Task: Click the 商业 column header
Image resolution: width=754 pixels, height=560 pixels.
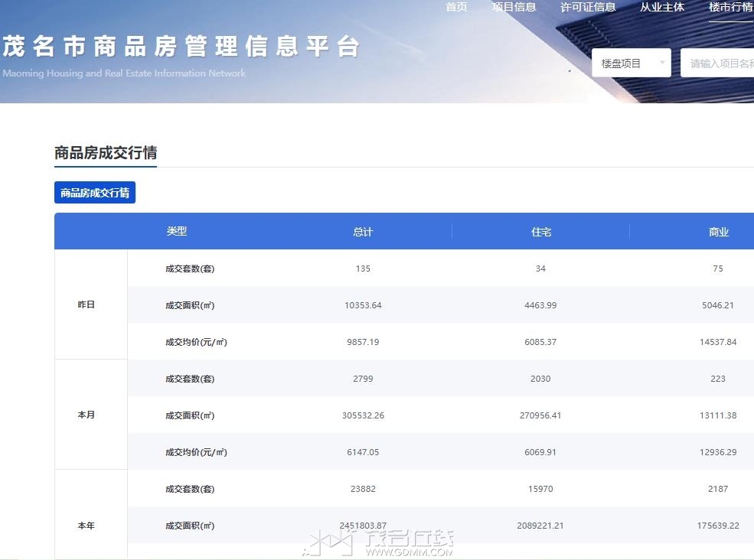Action: [719, 232]
